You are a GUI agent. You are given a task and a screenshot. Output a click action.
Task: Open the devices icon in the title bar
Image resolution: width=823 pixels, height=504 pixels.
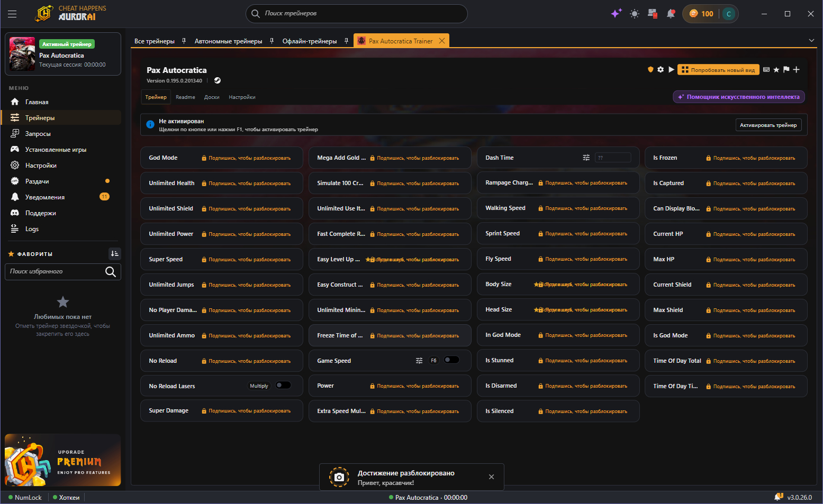tap(653, 14)
